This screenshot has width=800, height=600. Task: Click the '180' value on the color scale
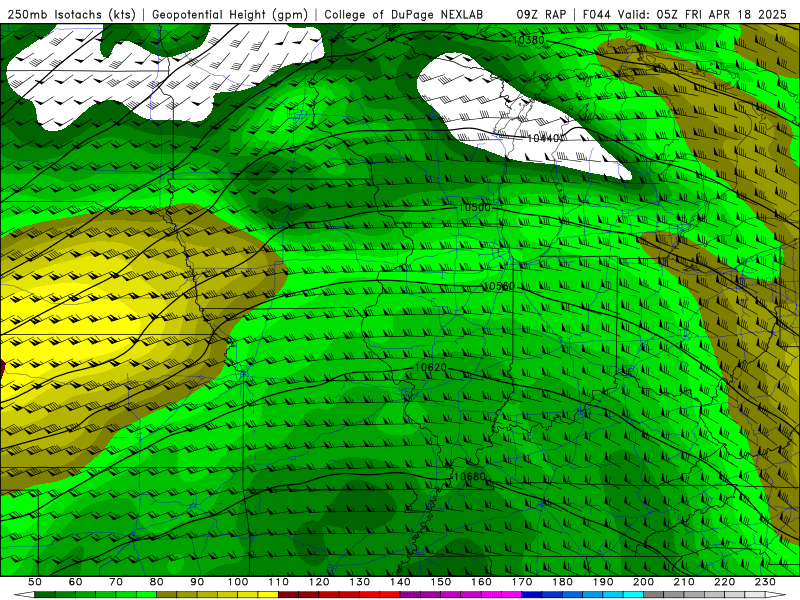tap(562, 582)
